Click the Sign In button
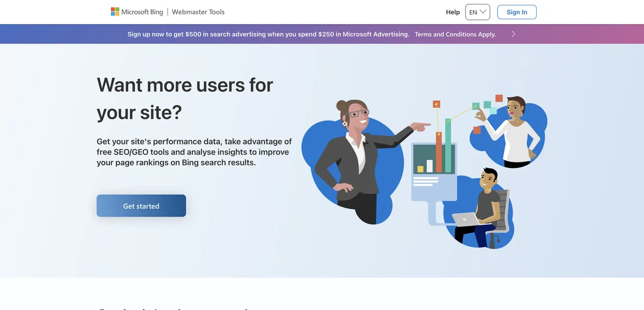644x310 pixels. coord(517,12)
